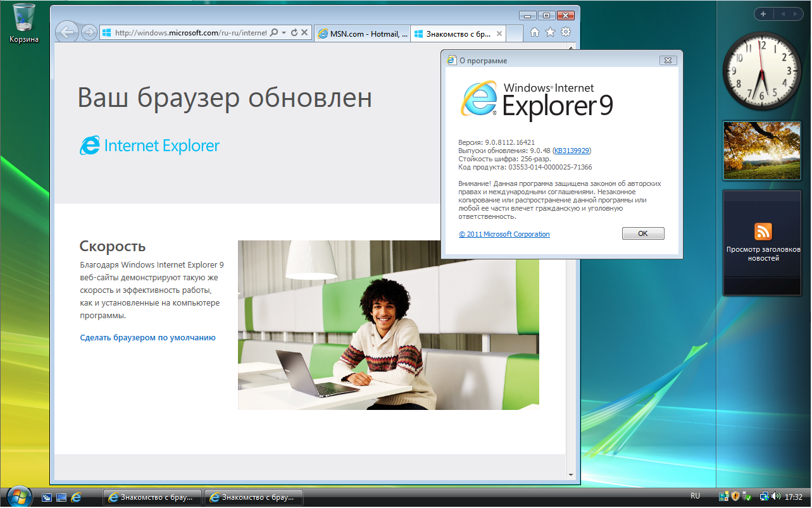
Task: Close the Знакомство с браузером tab
Action: click(499, 34)
